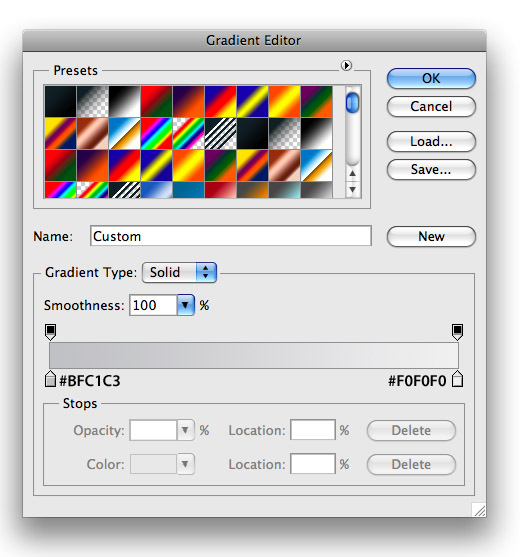Image resolution: width=520 pixels, height=557 pixels.
Task: Click Location field in the Color row
Action: [x=313, y=464]
